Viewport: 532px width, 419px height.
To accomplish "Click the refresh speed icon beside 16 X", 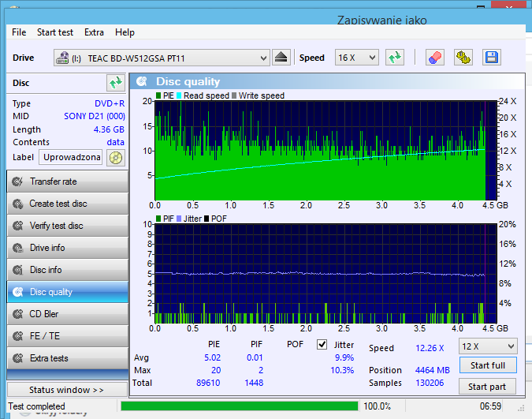I will [x=395, y=58].
